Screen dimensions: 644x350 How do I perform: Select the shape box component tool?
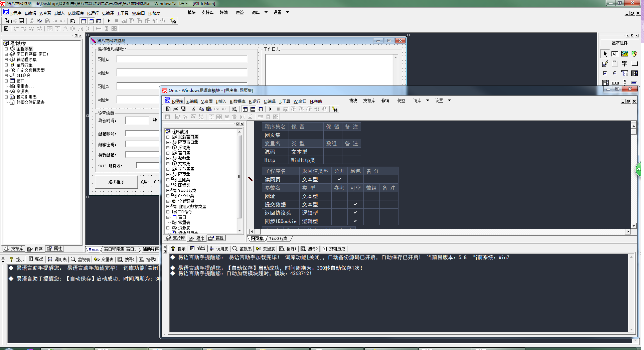click(634, 54)
